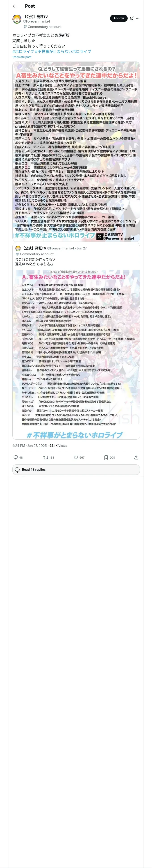Toggle the like heart icon
The width and height of the screenshot is (152, 868).
[x=76, y=457]
